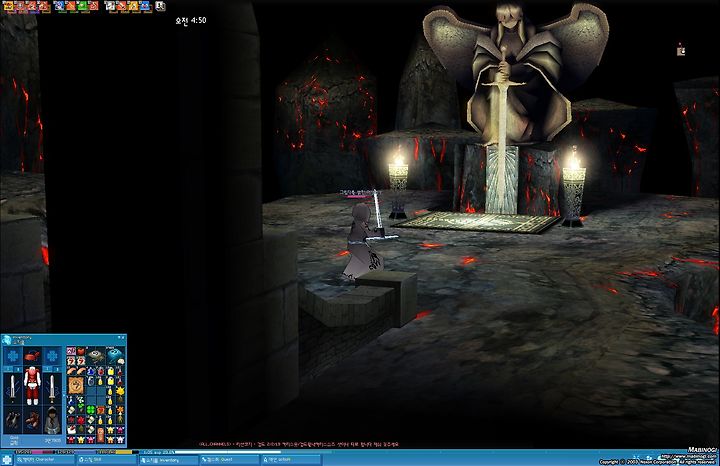Pick the treasure map scroll in inventory

[x=76, y=386]
